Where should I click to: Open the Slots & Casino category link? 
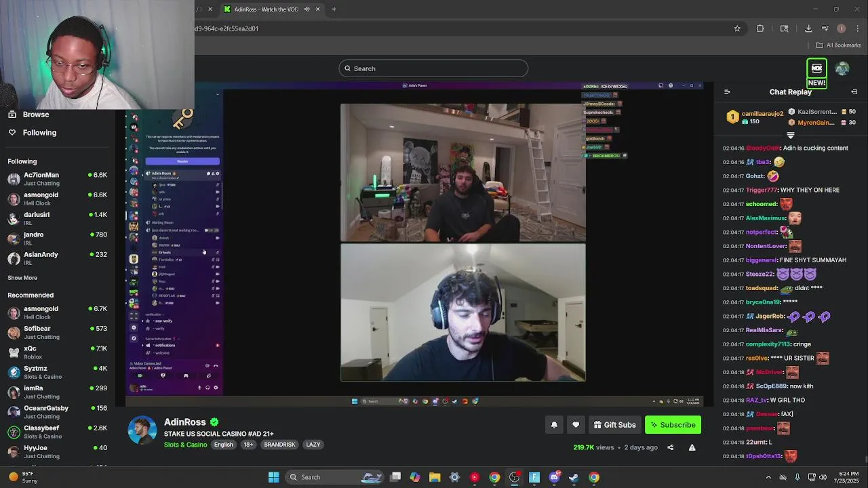point(185,445)
